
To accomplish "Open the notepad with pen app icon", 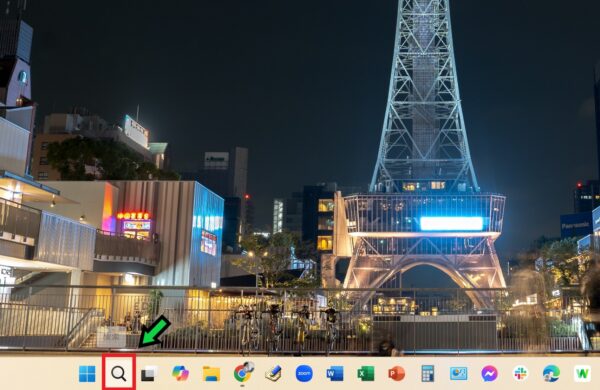I will (x=273, y=373).
